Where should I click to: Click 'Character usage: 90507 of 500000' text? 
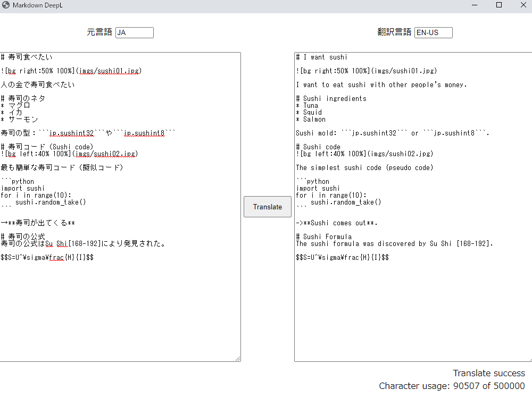pyautogui.click(x=452, y=386)
